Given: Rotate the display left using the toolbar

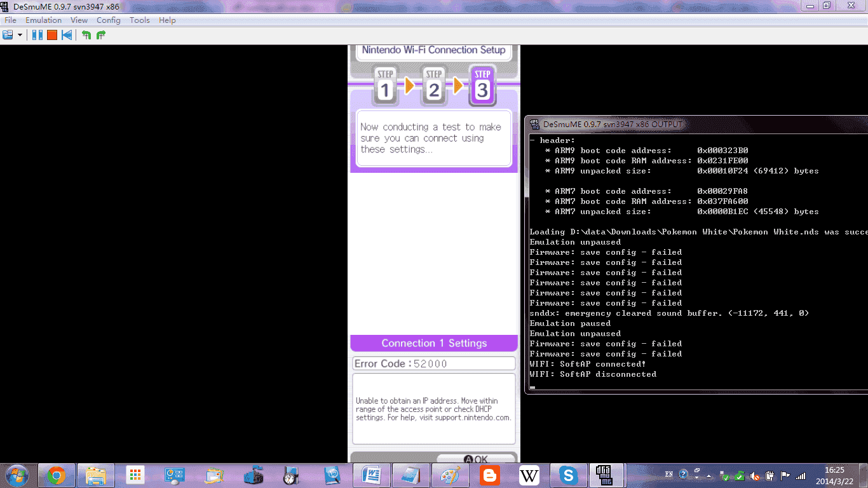Looking at the screenshot, I should 86,35.
